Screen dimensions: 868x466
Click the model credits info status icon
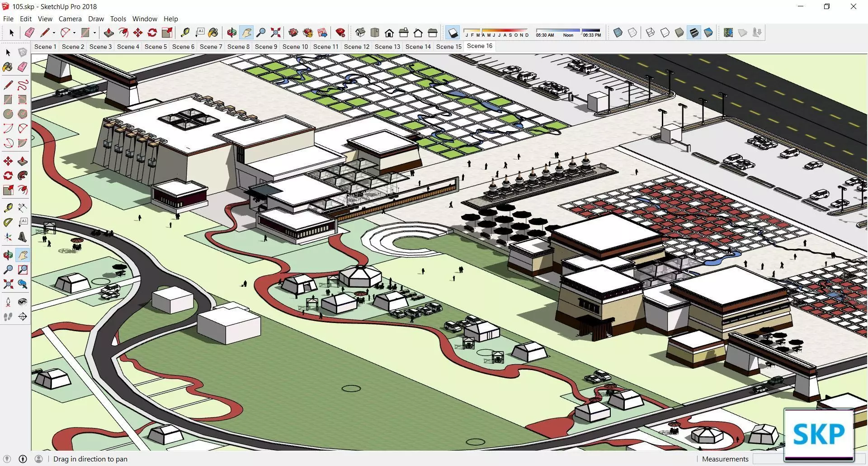tap(23, 459)
